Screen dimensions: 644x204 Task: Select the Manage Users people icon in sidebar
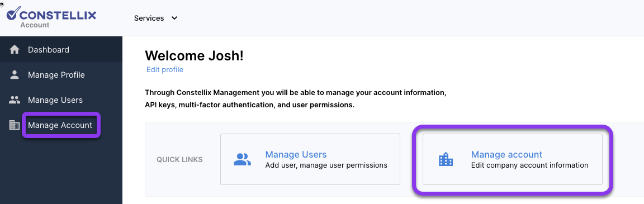[15, 99]
